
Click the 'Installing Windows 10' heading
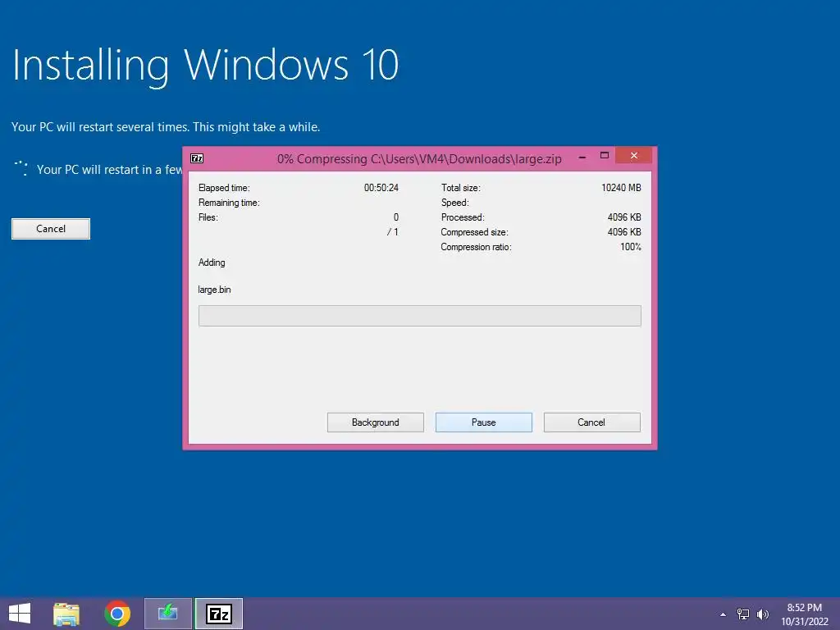click(206, 66)
